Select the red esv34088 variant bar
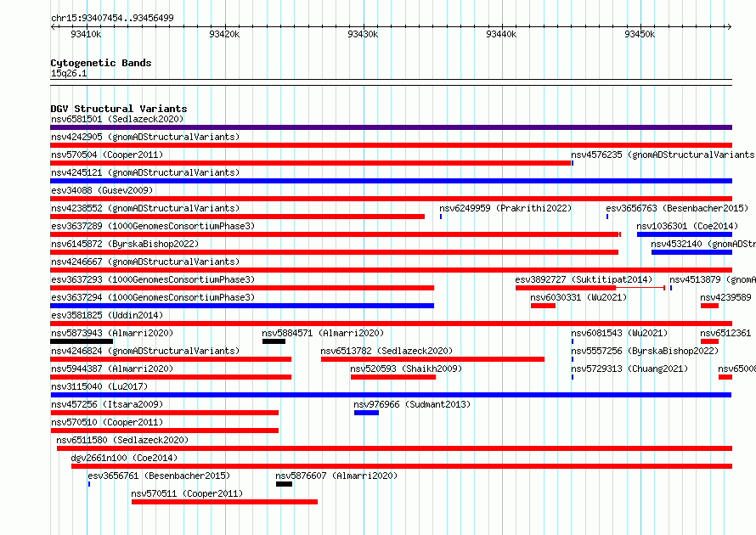This screenshot has width=756, height=535. (391, 199)
